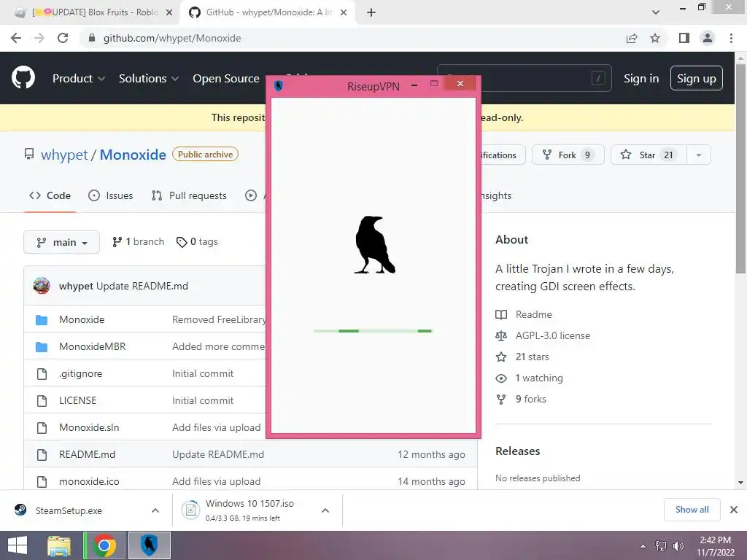Open Monoxide.sln file
747x560 pixels.
[89, 427]
